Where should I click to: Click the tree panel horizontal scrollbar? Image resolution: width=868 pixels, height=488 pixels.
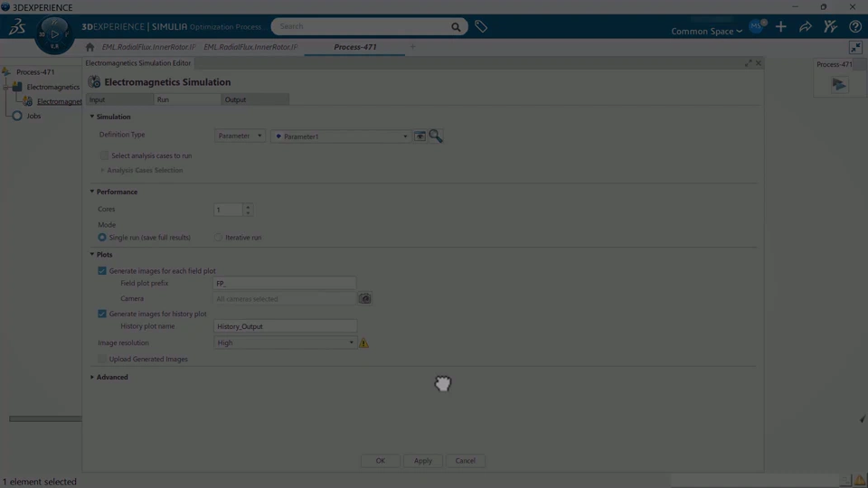[45, 418]
